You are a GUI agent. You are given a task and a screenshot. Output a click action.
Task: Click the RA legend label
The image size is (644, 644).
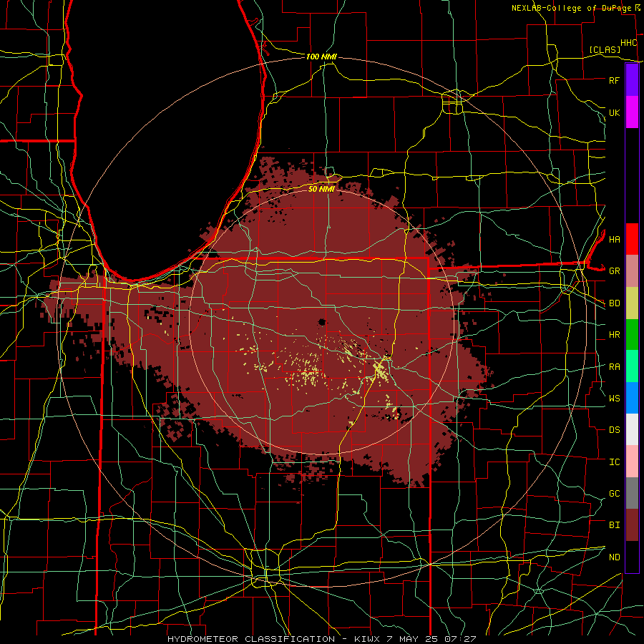[x=614, y=367]
